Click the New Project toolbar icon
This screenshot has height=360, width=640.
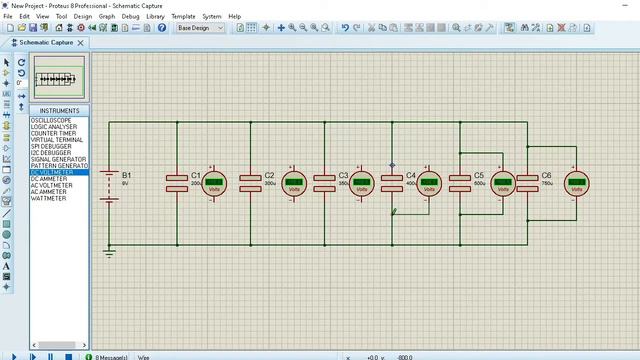point(10,28)
